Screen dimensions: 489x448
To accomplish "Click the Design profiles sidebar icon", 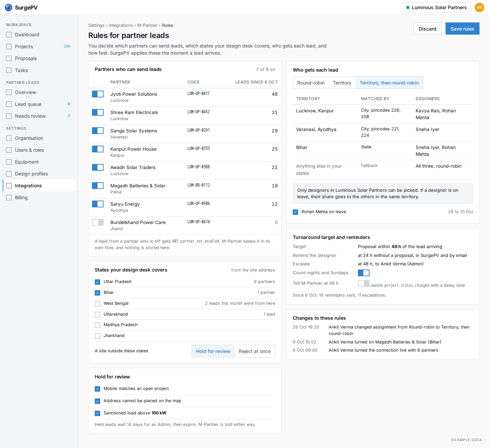I will pos(9,174).
